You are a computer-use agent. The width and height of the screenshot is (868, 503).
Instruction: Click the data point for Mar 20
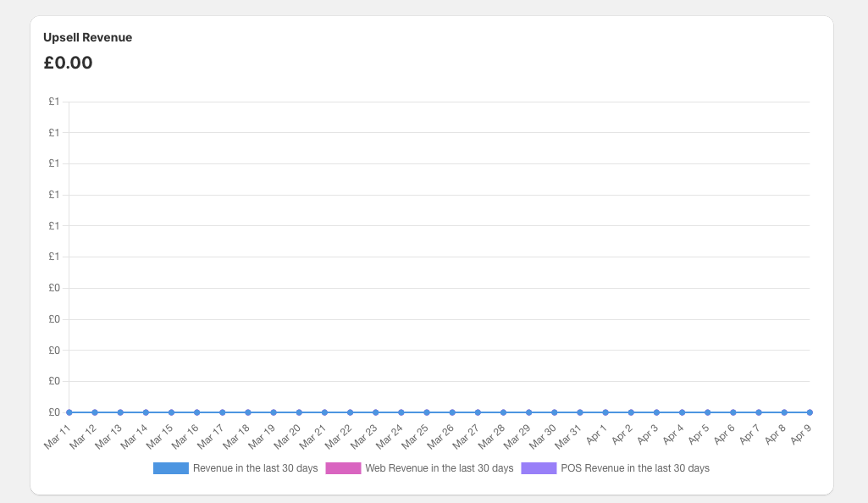[299, 412]
